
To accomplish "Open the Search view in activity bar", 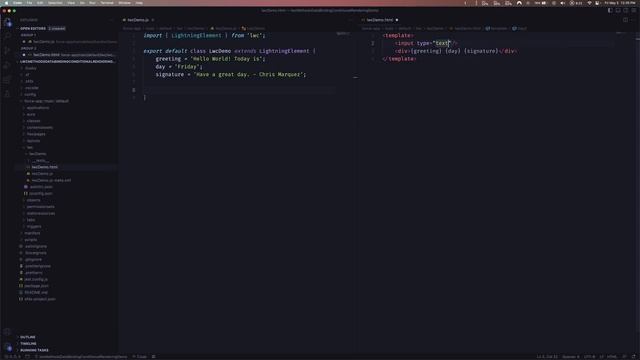I will [8, 37].
